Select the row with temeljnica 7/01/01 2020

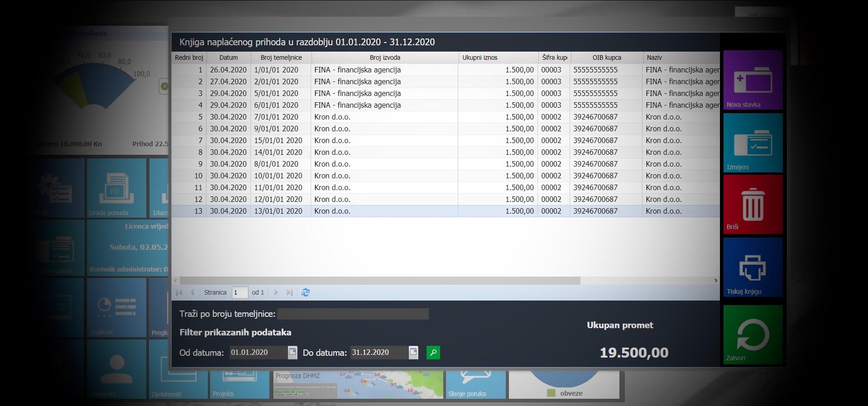point(446,117)
